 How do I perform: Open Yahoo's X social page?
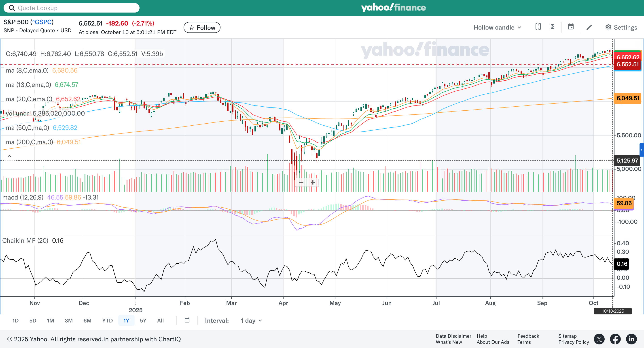[x=599, y=339]
